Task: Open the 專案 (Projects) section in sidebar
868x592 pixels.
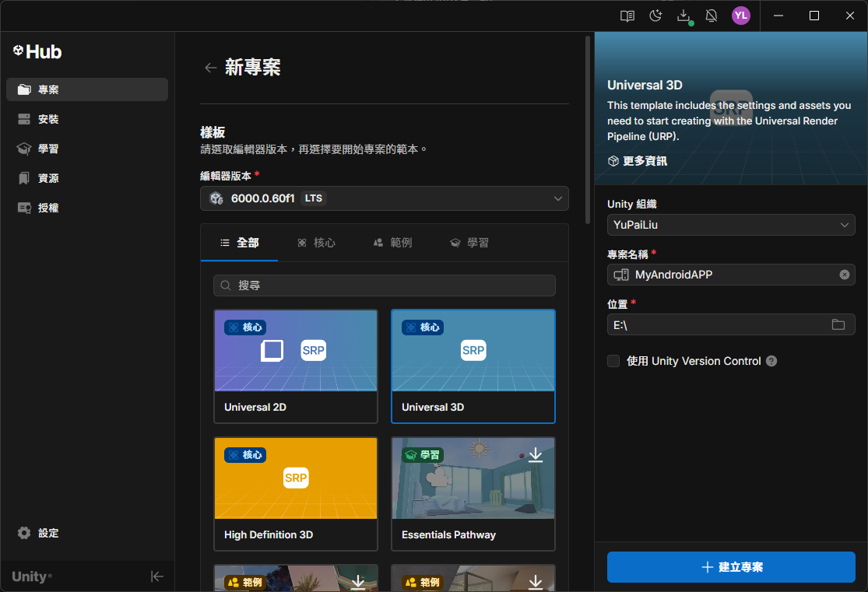Action: pyautogui.click(x=47, y=89)
